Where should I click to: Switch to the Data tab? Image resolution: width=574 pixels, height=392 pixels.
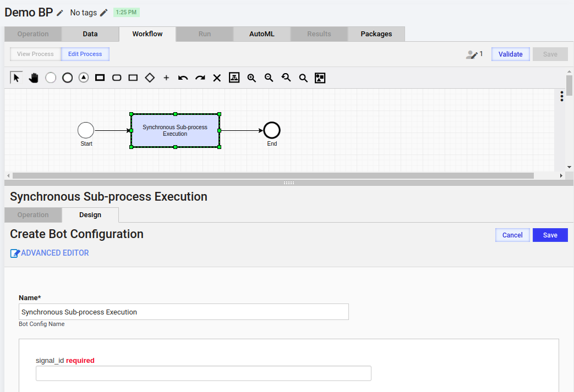[x=90, y=34]
